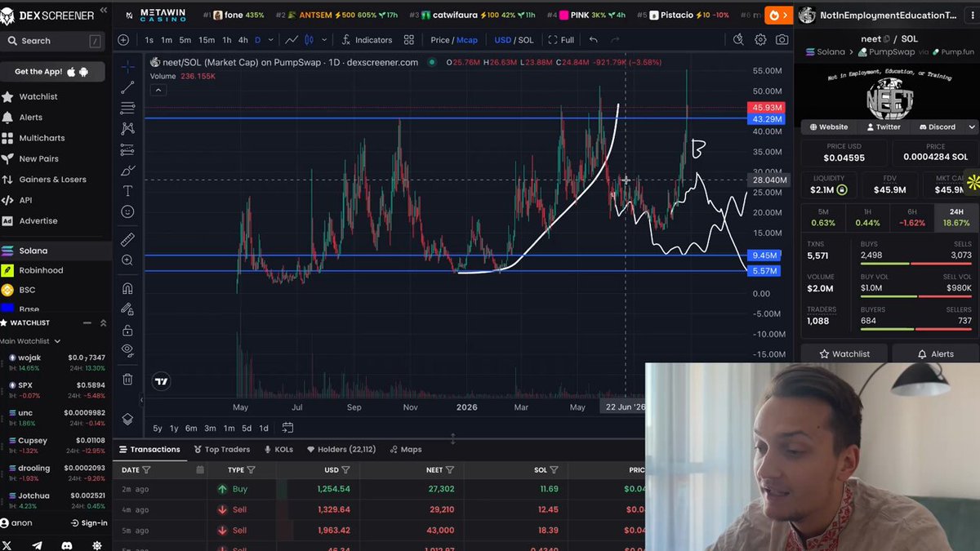980x551 pixels.
Task: Toggle lock all drawing tools
Action: pyautogui.click(x=127, y=331)
